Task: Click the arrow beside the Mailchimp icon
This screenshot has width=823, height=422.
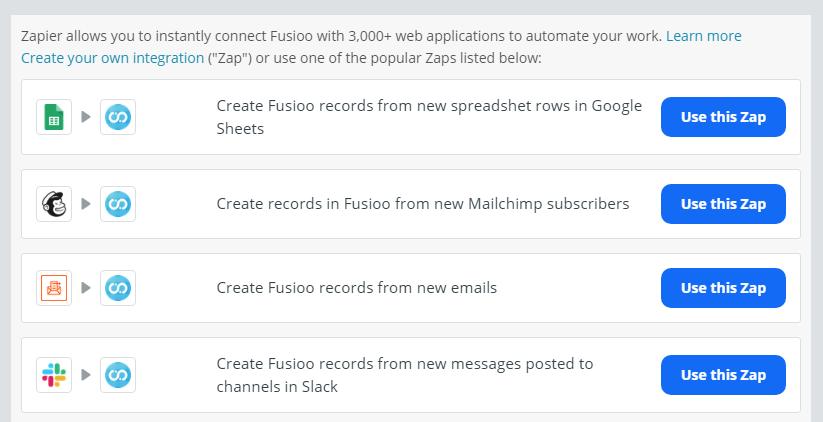Action: point(86,204)
